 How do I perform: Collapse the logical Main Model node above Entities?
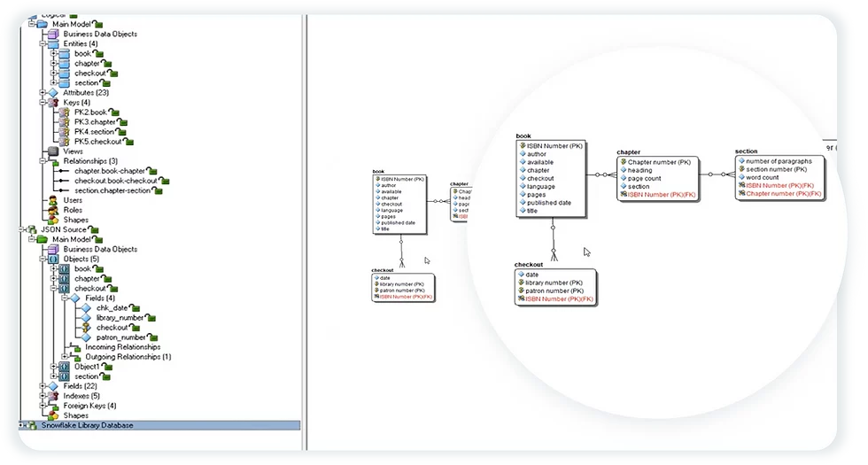(x=32, y=24)
